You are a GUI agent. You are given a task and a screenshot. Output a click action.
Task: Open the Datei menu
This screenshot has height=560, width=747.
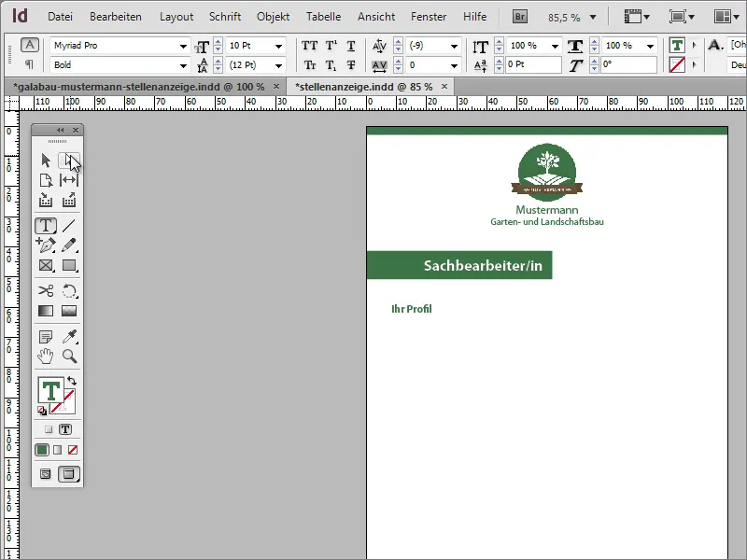pos(60,17)
